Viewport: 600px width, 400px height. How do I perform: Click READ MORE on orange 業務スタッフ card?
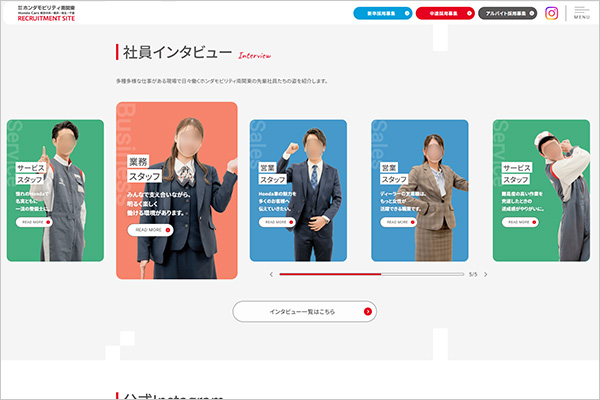pyautogui.click(x=150, y=230)
